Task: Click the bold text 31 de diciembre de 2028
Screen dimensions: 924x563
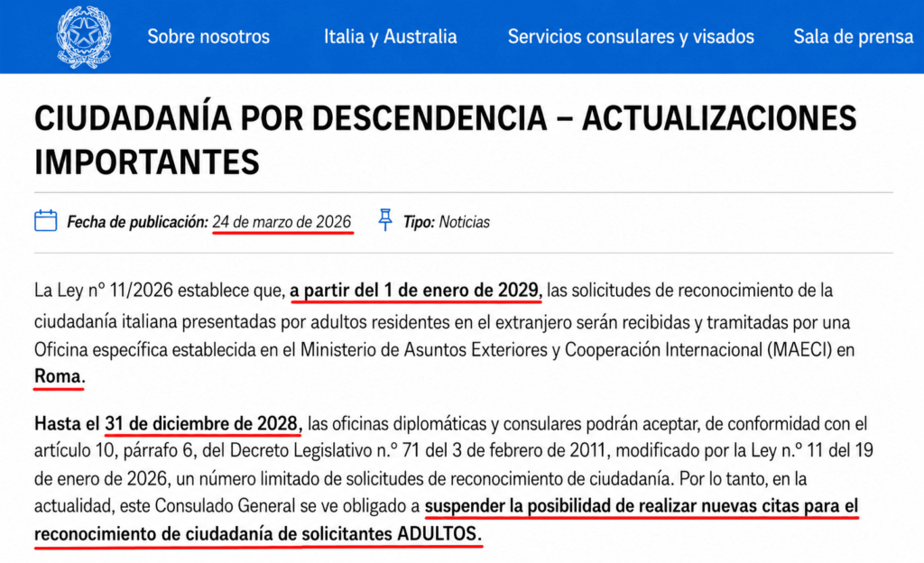Action: tap(203, 423)
